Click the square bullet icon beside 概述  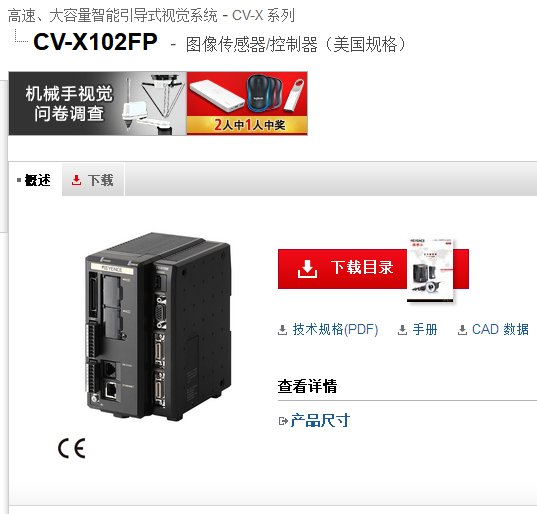click(19, 180)
